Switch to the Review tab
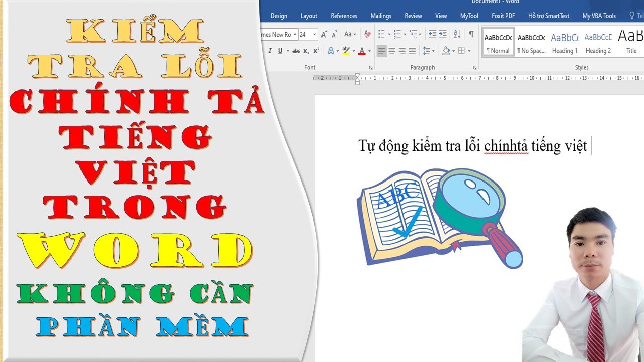The width and height of the screenshot is (644, 362). click(413, 16)
